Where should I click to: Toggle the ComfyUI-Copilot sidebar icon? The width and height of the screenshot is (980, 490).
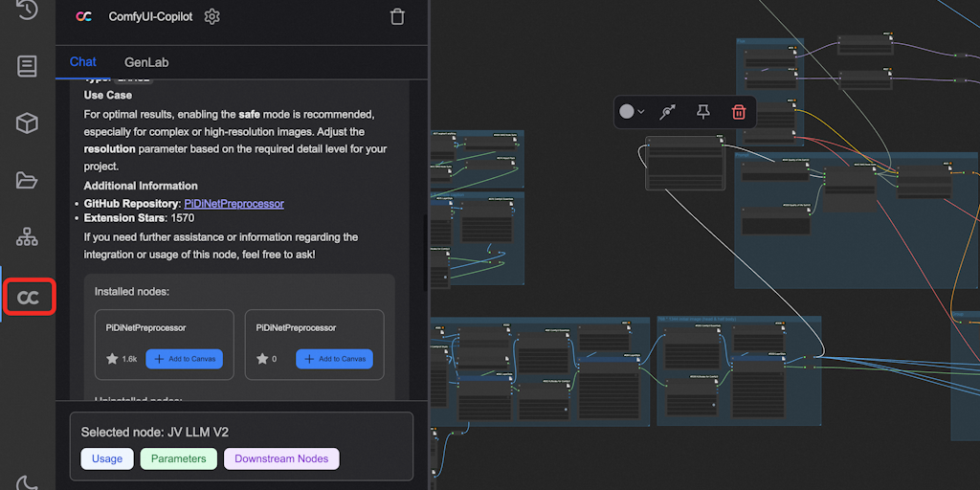tap(28, 298)
